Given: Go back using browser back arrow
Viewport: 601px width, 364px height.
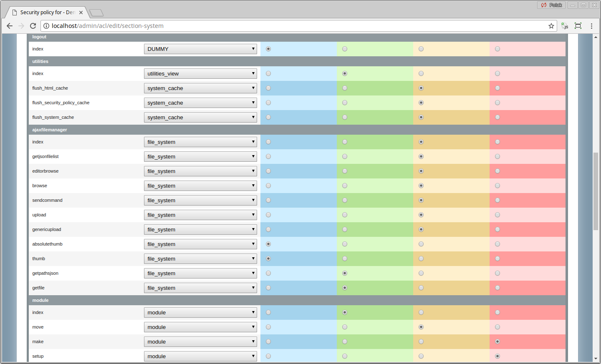Looking at the screenshot, I should click(x=10, y=26).
